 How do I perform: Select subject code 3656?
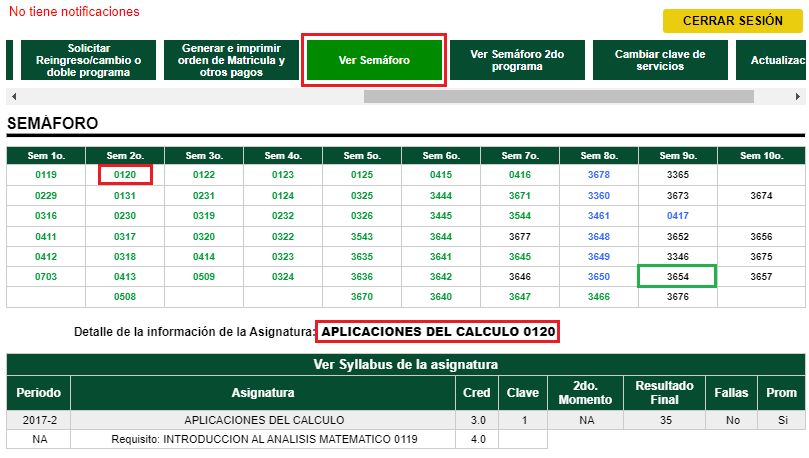pos(761,237)
